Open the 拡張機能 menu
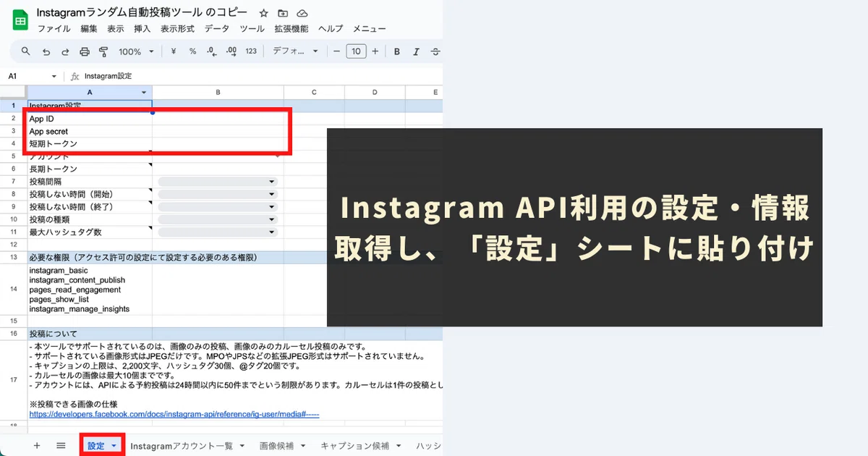The image size is (868, 456). tap(292, 29)
